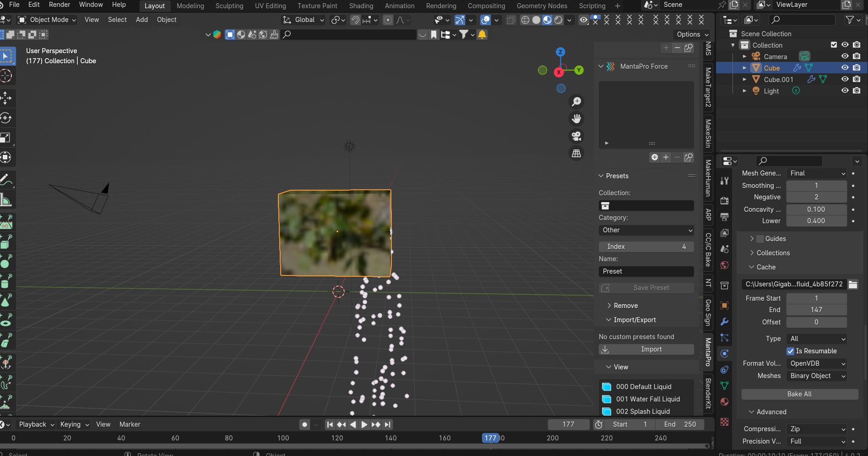The width and height of the screenshot is (868, 456).
Task: Disable Cube.001 in renders camera icon
Action: [857, 79]
